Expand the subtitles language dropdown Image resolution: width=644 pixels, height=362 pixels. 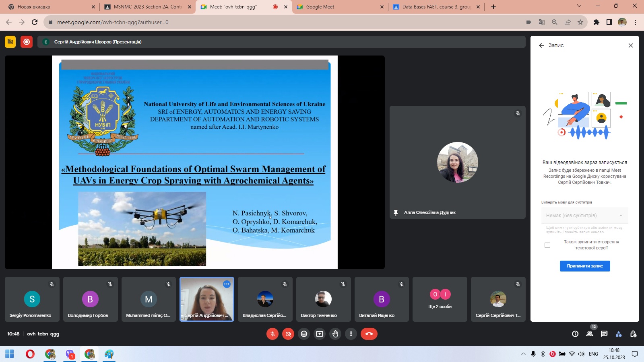584,216
